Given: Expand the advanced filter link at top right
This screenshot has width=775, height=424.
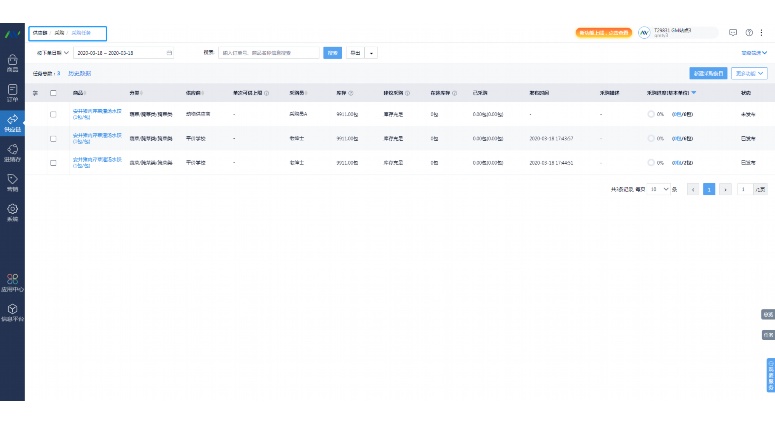Looking at the screenshot, I should pyautogui.click(x=754, y=53).
